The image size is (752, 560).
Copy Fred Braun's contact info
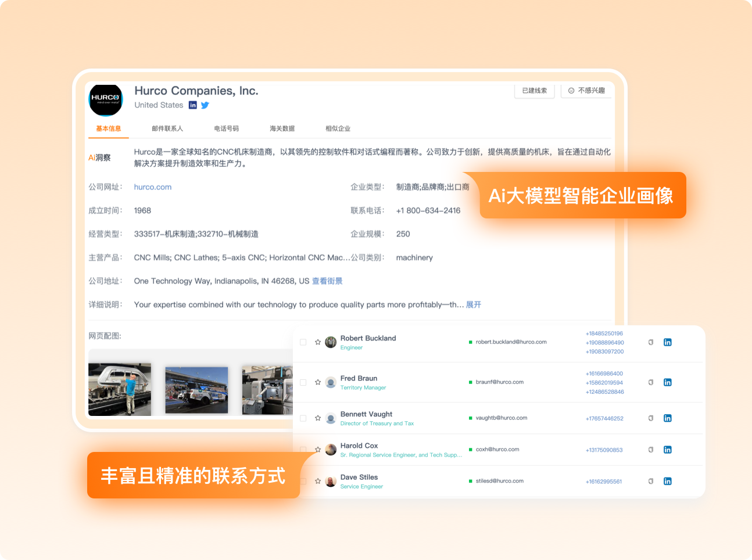pyautogui.click(x=651, y=382)
